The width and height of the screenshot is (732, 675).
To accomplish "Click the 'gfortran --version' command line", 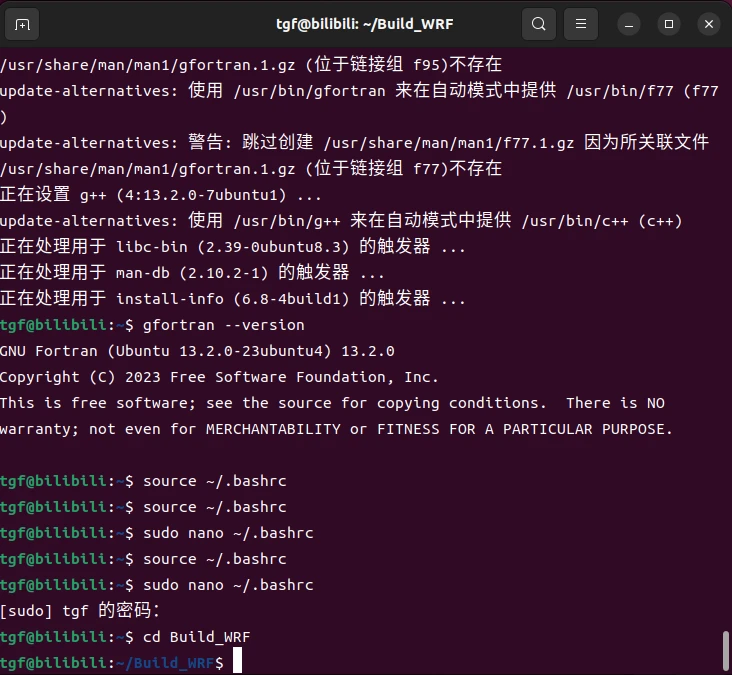I will pos(223,325).
